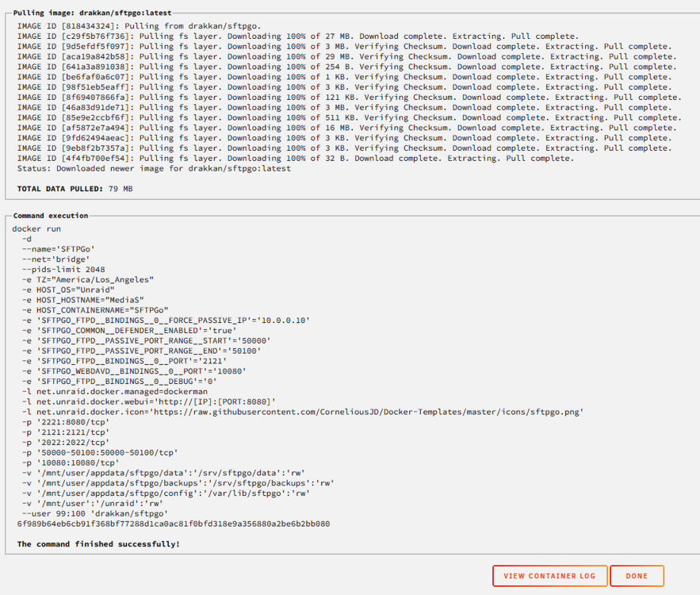Click the container hash starting 6f989b64eb6c

(x=174, y=524)
